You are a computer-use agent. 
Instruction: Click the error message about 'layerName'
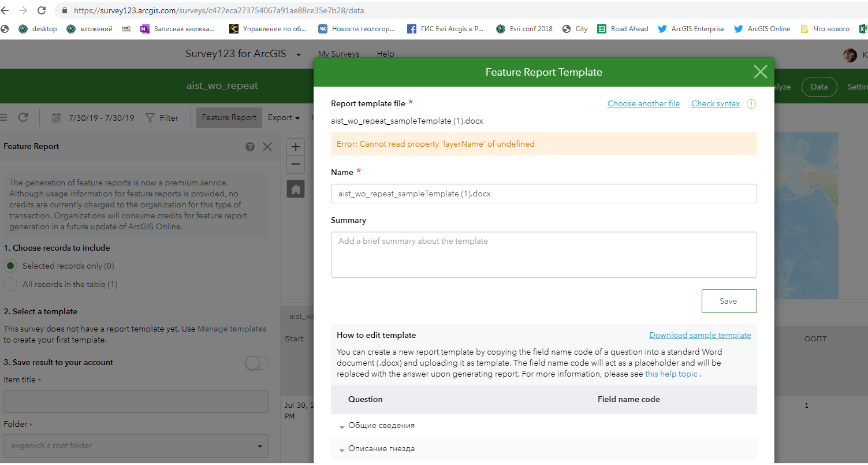coord(543,144)
